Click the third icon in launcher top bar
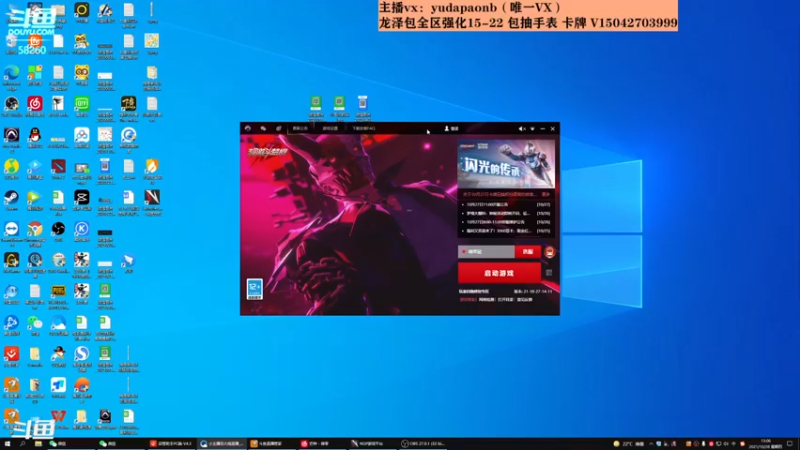 point(279,129)
